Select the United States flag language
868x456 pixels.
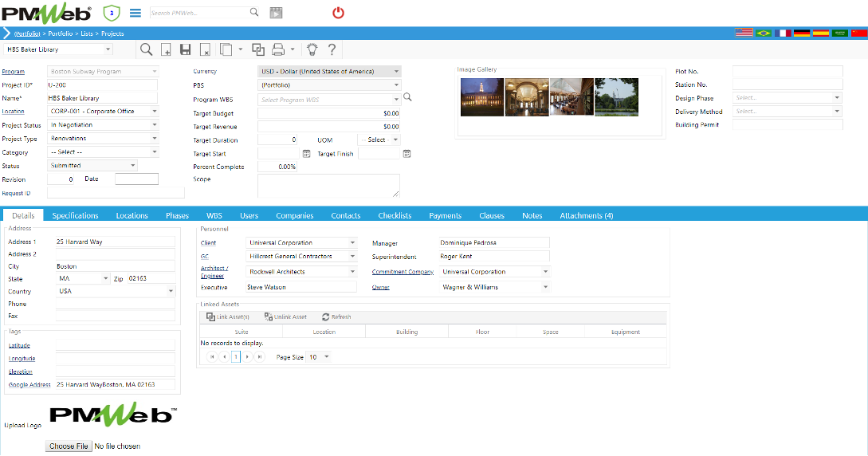(x=744, y=33)
